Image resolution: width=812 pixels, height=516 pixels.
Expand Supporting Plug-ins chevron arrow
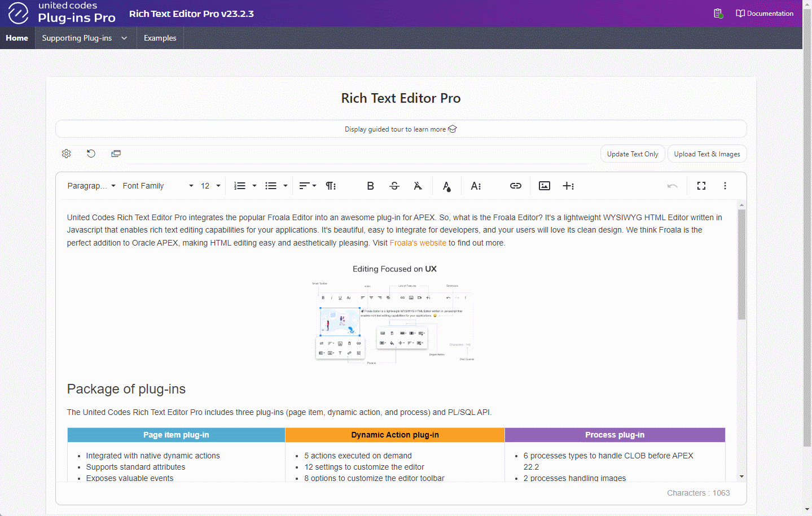(124, 38)
